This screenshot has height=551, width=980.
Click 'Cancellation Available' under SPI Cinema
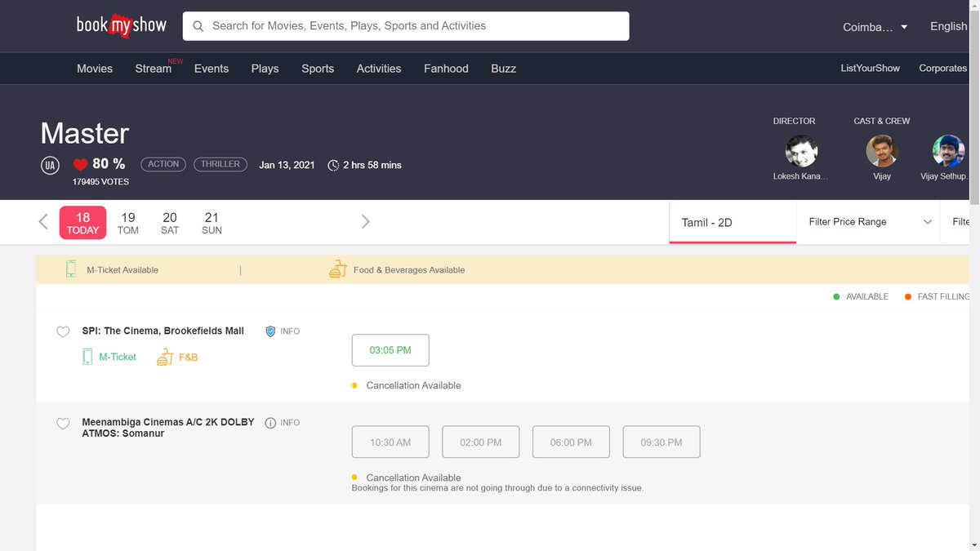coord(413,385)
